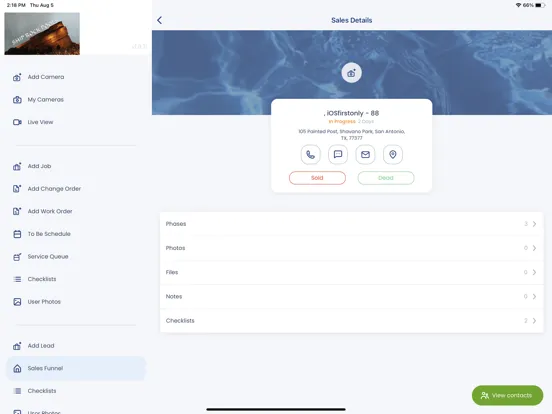Email the lead with the envelope icon

click(365, 155)
